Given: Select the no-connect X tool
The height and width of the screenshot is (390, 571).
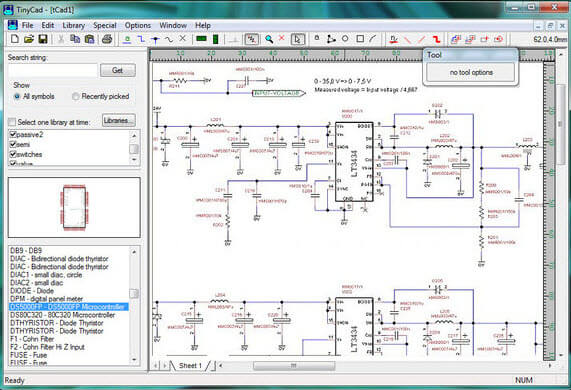Looking at the screenshot, I should coord(182,39).
